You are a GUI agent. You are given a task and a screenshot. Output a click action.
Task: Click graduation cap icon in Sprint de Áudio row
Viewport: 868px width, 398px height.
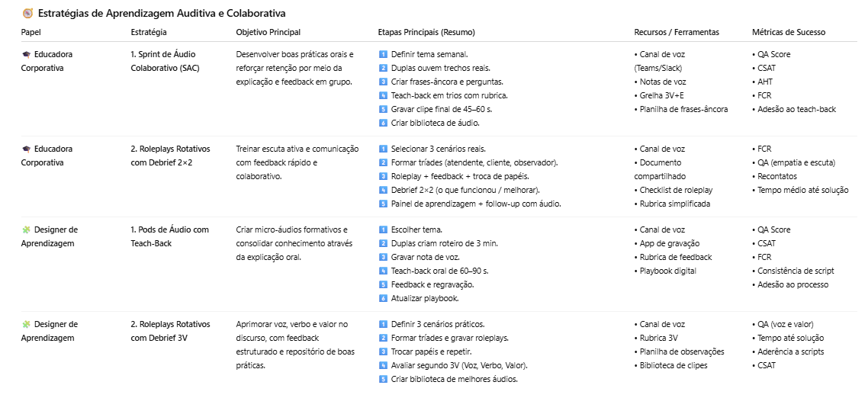click(x=26, y=55)
